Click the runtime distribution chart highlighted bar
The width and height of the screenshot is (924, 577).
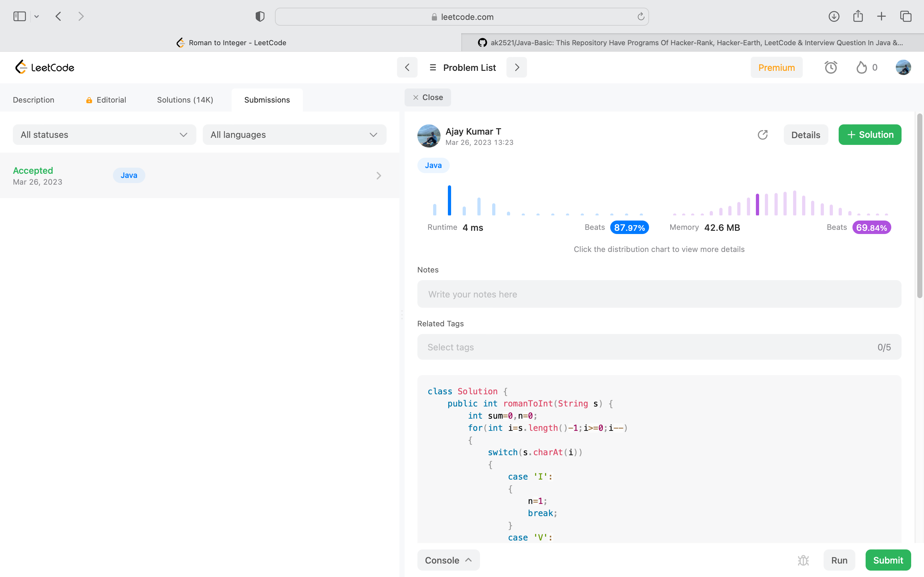point(449,201)
